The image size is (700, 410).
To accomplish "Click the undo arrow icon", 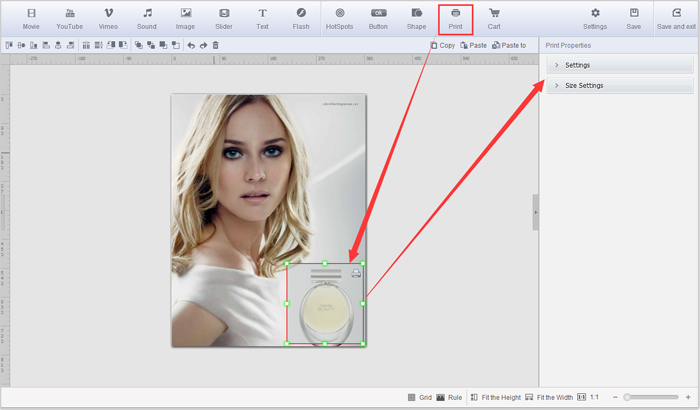I will 191,45.
